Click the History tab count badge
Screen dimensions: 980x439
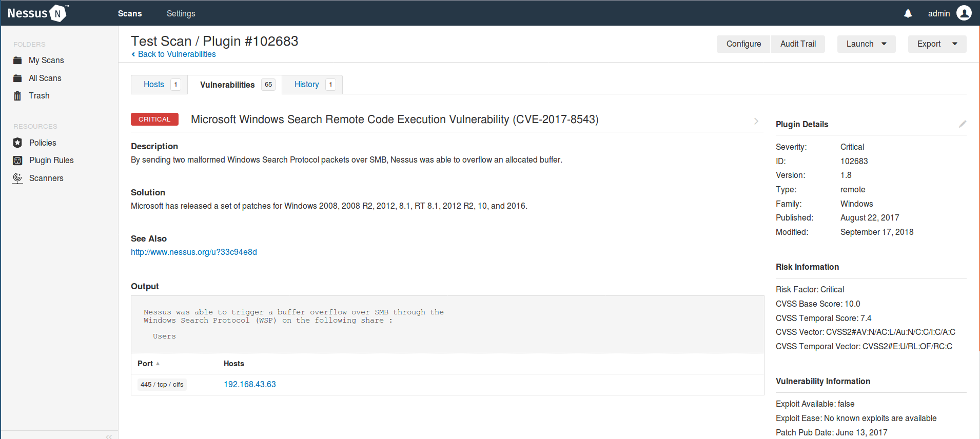pyautogui.click(x=330, y=85)
